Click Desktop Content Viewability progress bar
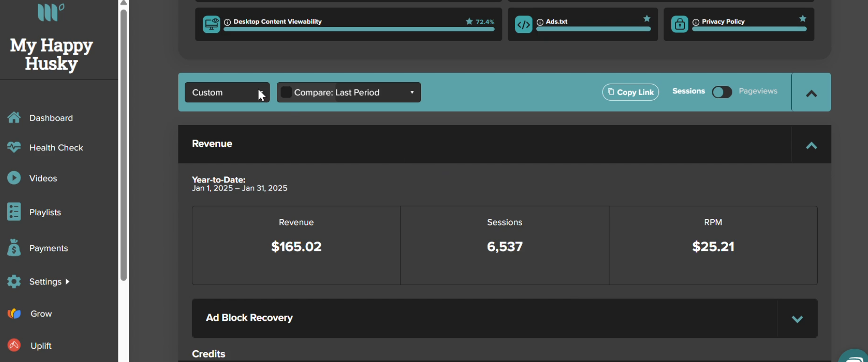 (359, 29)
